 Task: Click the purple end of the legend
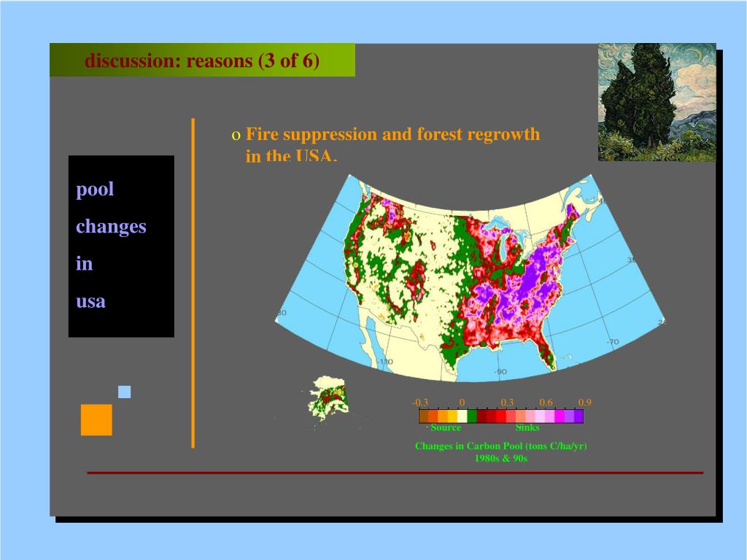(x=578, y=416)
